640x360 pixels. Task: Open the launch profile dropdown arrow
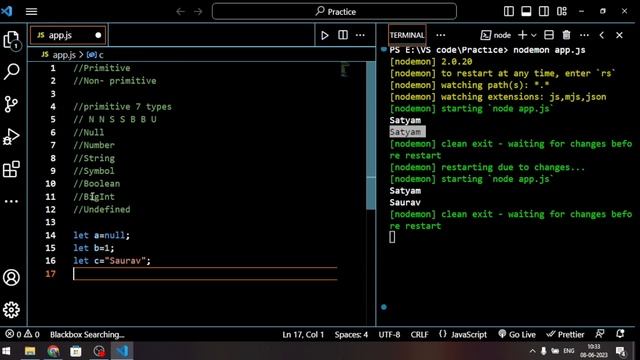(533, 35)
